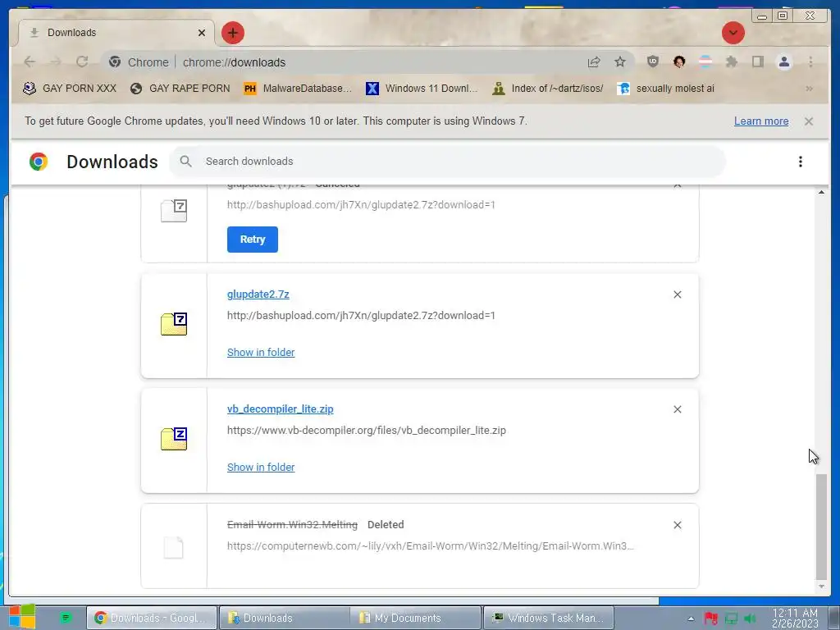Click the zip file icon for vb_decompiler_lite.zip
This screenshot has width=840, height=630.
[x=174, y=439]
